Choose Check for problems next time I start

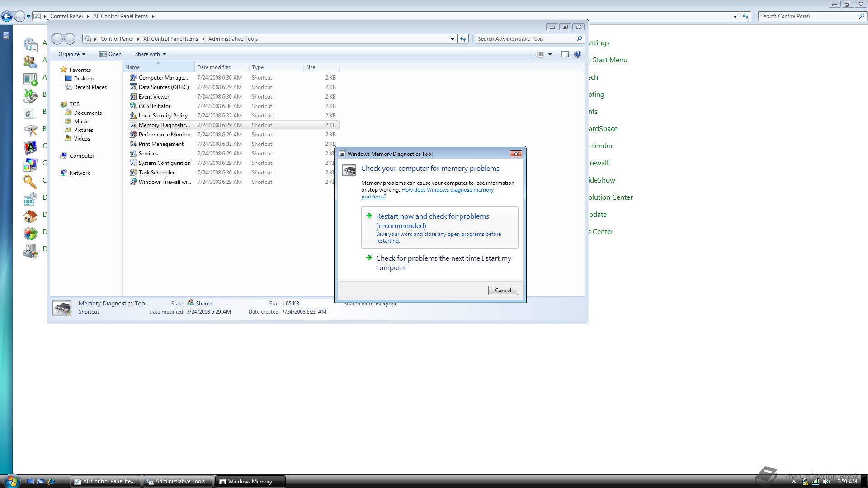coord(439,263)
